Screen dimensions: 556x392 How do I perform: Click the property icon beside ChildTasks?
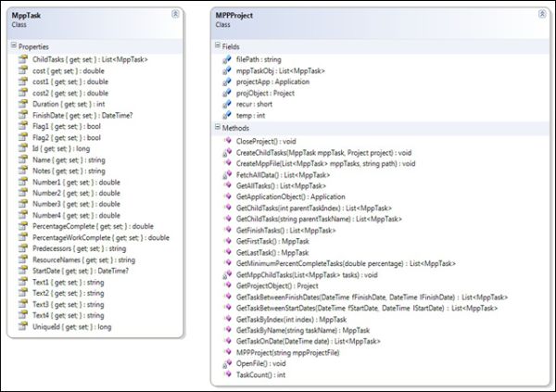pos(23,58)
